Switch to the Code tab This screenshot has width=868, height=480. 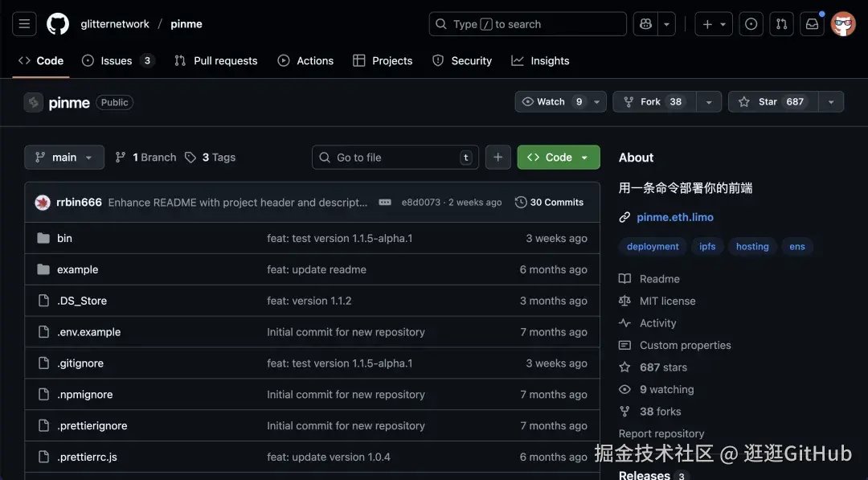click(x=41, y=61)
